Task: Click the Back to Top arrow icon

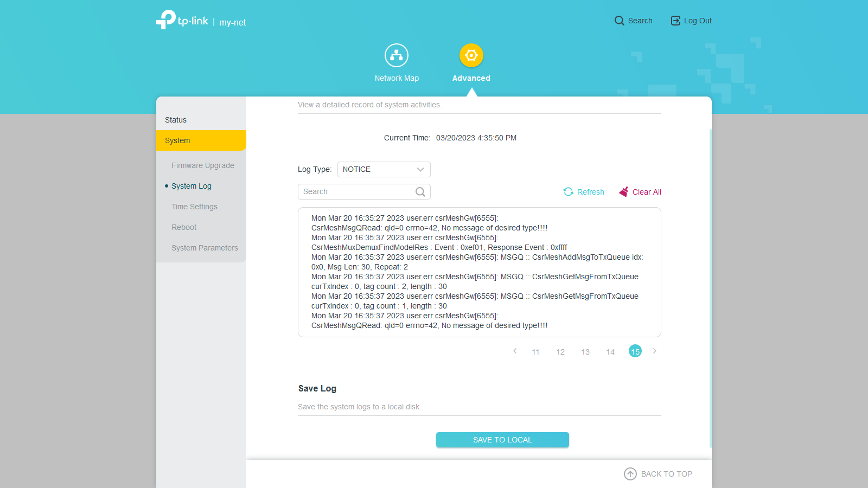Action: pyautogui.click(x=630, y=474)
